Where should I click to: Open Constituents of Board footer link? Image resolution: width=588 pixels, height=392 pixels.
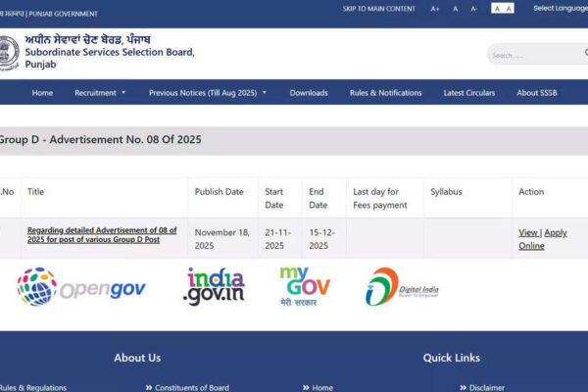pyautogui.click(x=187, y=387)
